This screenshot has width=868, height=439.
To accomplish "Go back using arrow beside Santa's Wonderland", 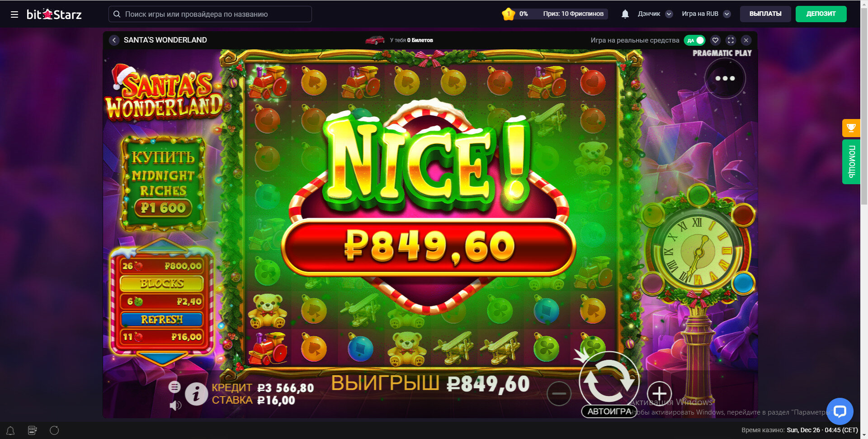I will click(x=114, y=40).
